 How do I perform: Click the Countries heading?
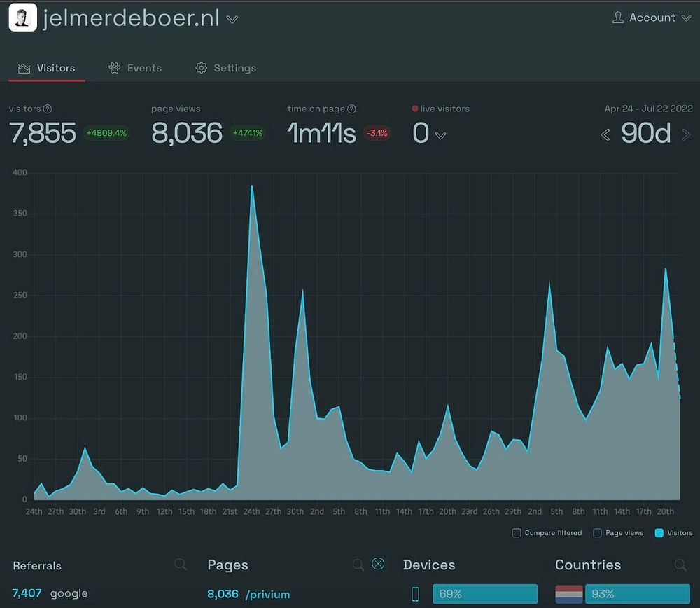coord(588,565)
